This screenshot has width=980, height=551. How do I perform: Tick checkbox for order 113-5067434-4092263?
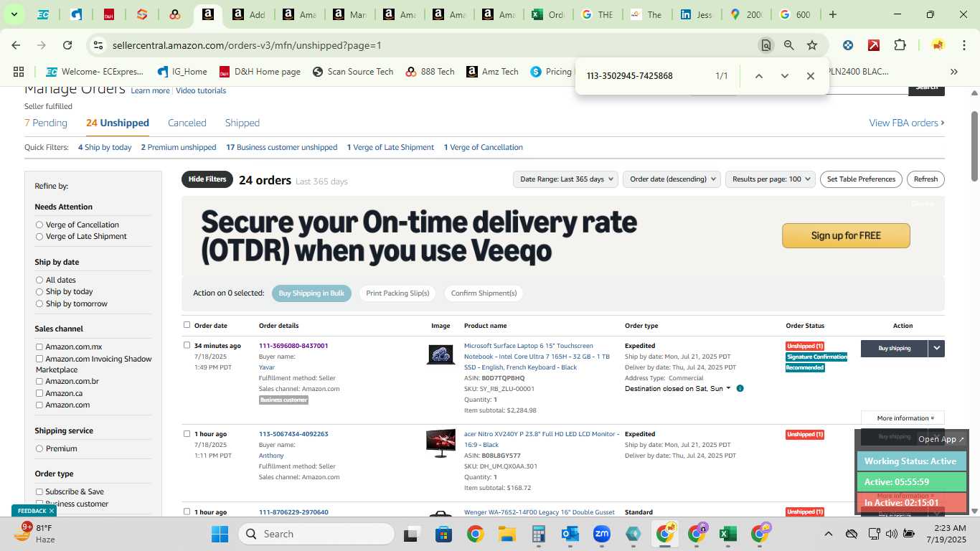pos(187,433)
